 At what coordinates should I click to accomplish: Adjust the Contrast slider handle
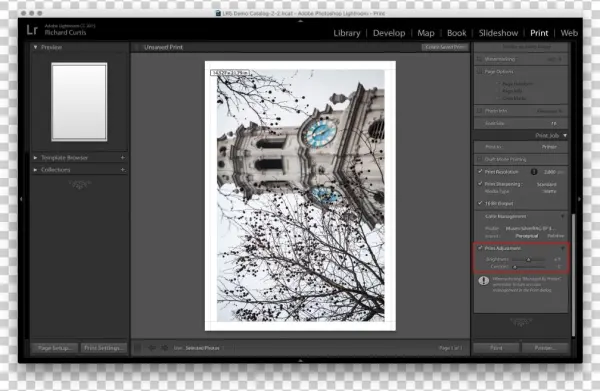tap(515, 267)
